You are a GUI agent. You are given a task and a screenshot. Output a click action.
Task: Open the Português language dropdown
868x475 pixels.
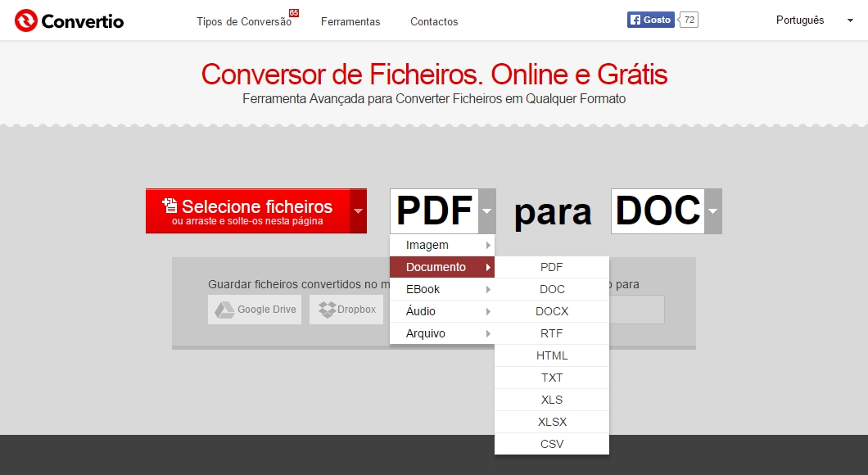[814, 20]
